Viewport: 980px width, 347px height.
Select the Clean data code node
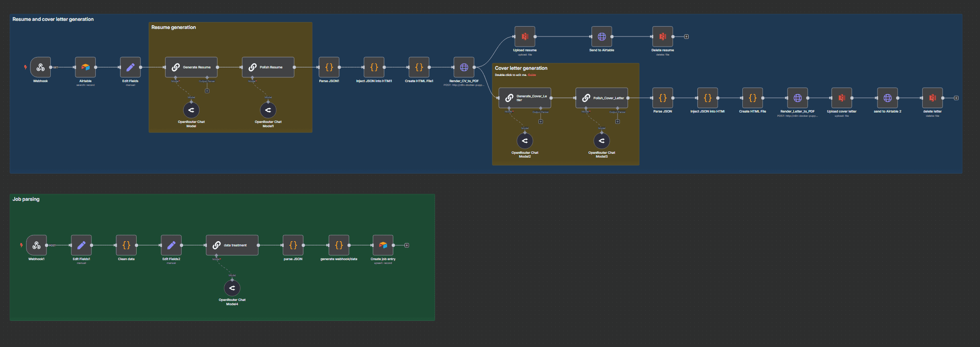coord(126,245)
